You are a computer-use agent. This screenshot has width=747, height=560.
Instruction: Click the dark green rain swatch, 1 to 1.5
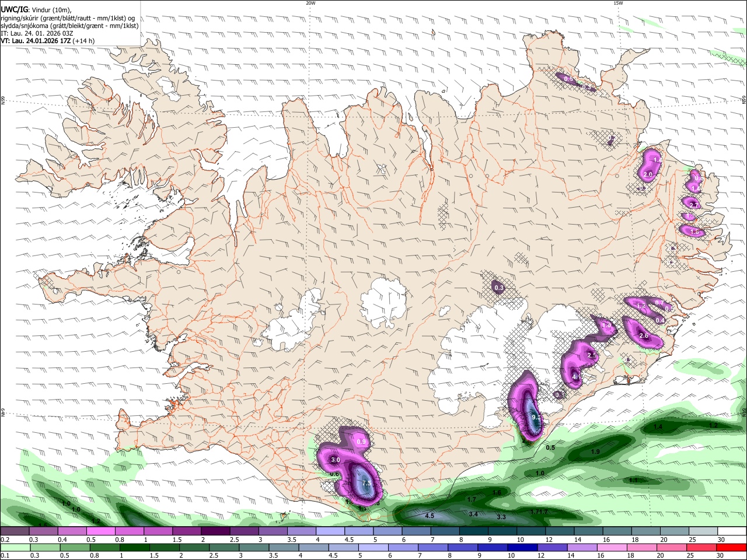click(x=134, y=548)
